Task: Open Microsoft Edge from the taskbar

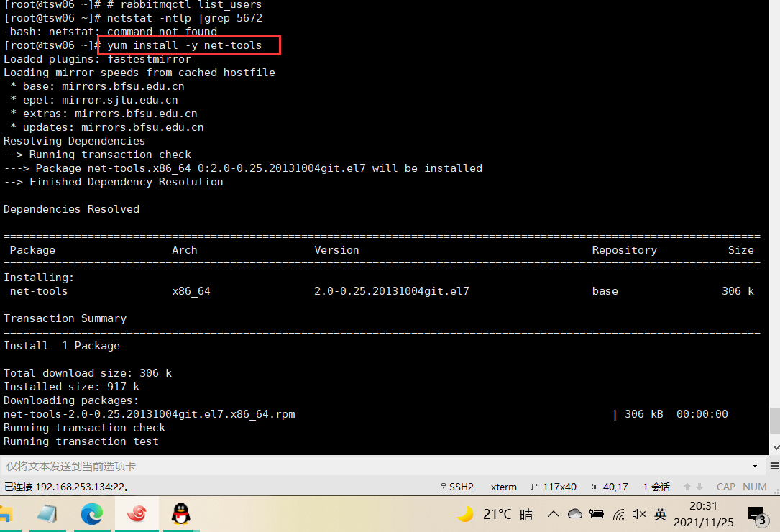Action: pos(92,513)
